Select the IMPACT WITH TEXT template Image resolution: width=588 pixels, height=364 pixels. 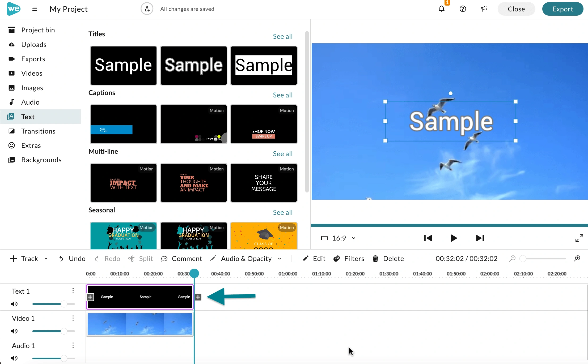pos(124,183)
